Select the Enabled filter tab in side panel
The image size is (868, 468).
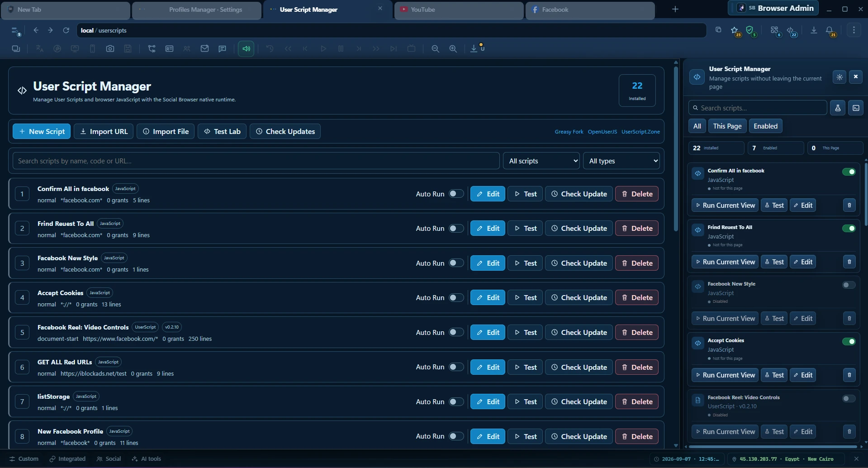click(x=765, y=126)
